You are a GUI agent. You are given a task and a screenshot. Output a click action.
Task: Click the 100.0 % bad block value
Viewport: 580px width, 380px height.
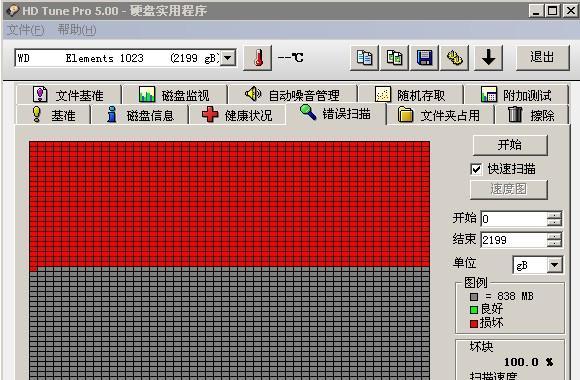click(x=529, y=362)
